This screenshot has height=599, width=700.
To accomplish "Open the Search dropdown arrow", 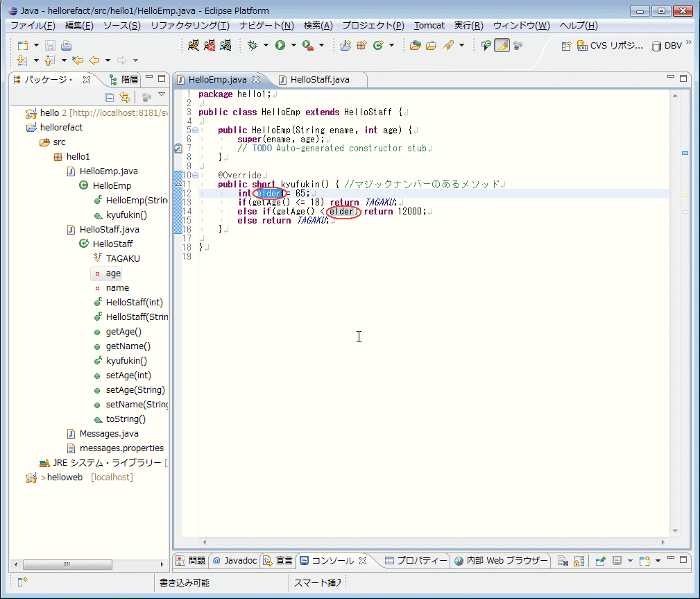I will [x=461, y=45].
